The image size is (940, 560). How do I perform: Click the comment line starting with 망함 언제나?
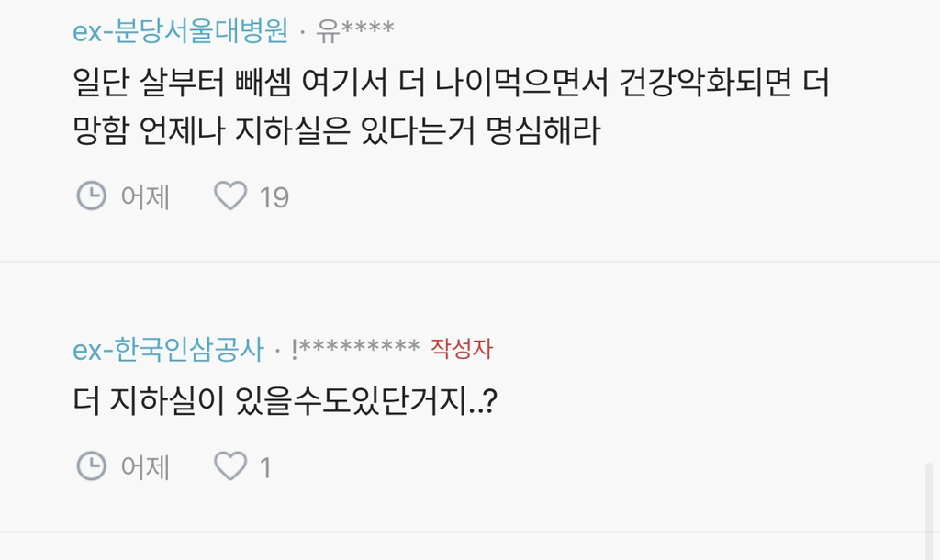(x=336, y=131)
